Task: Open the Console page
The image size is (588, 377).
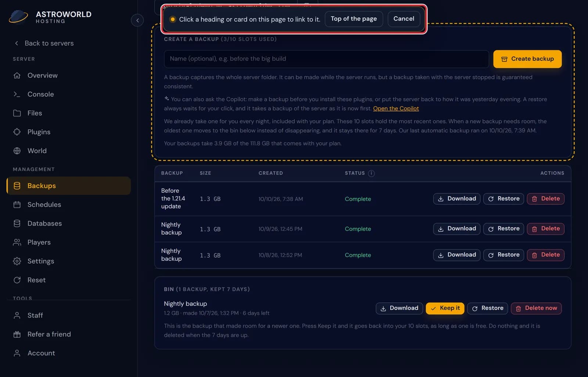Action: pyautogui.click(x=68, y=94)
